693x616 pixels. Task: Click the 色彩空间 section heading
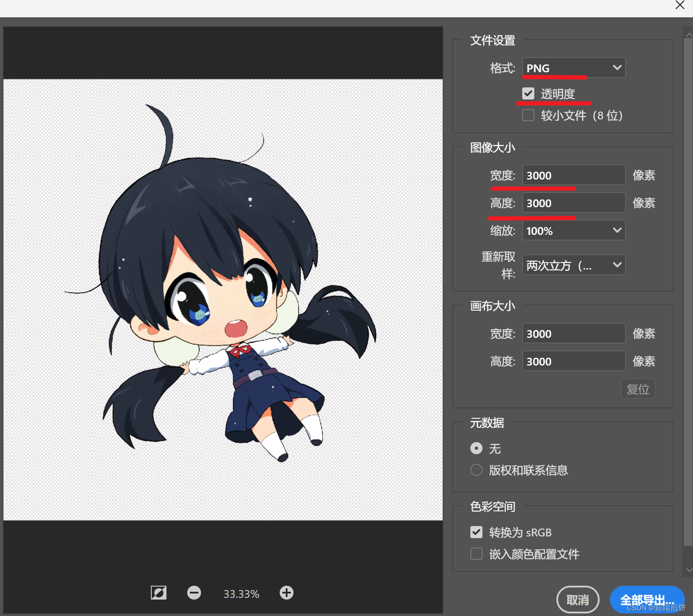493,507
